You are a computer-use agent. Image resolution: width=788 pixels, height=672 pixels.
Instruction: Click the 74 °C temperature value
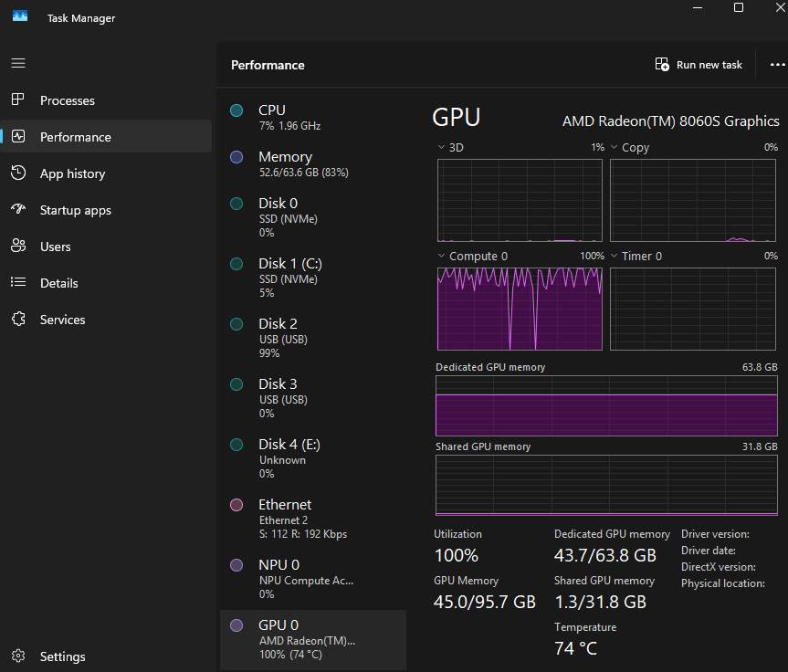point(575,648)
